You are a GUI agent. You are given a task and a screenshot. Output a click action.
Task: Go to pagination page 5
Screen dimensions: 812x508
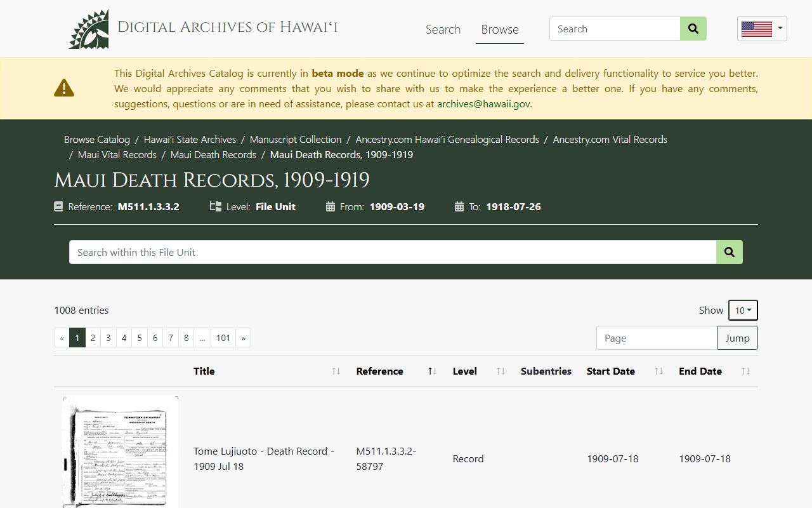coord(140,338)
